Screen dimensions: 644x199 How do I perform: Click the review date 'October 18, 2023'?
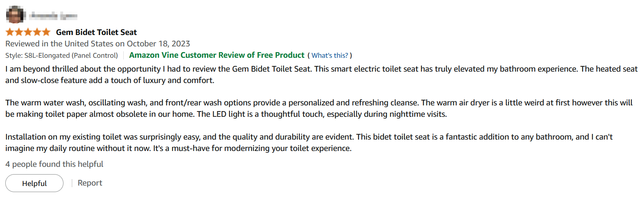tap(158, 44)
